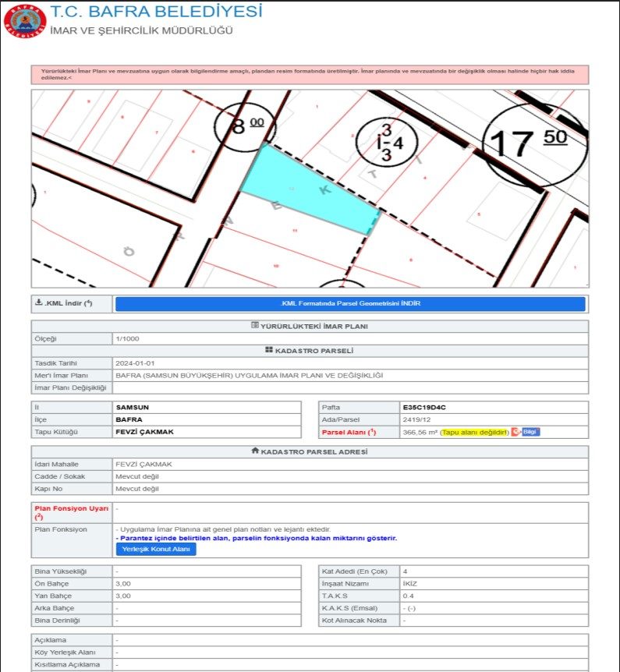
Task: Select Ön Bahçe value 3,00
Action: pyautogui.click(x=123, y=584)
